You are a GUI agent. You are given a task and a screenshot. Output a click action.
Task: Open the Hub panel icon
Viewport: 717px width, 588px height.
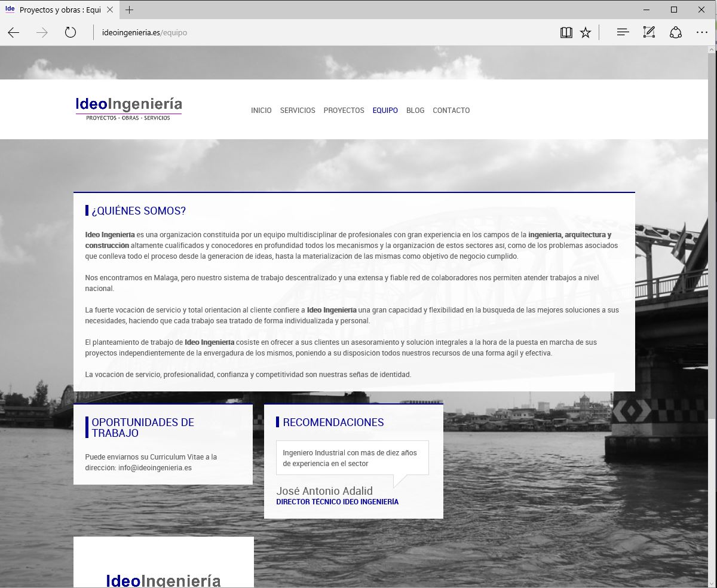[x=623, y=33]
